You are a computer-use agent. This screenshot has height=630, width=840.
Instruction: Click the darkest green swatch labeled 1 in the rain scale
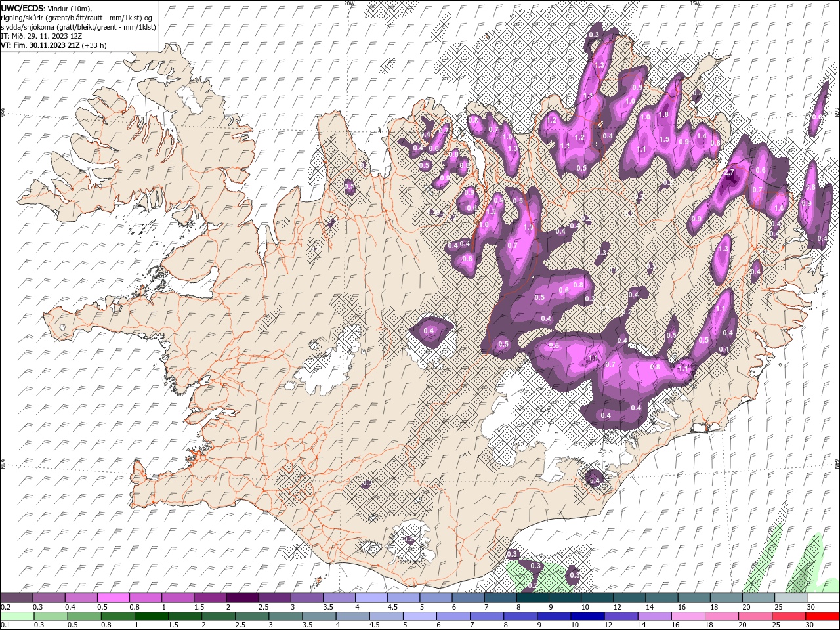point(151,616)
